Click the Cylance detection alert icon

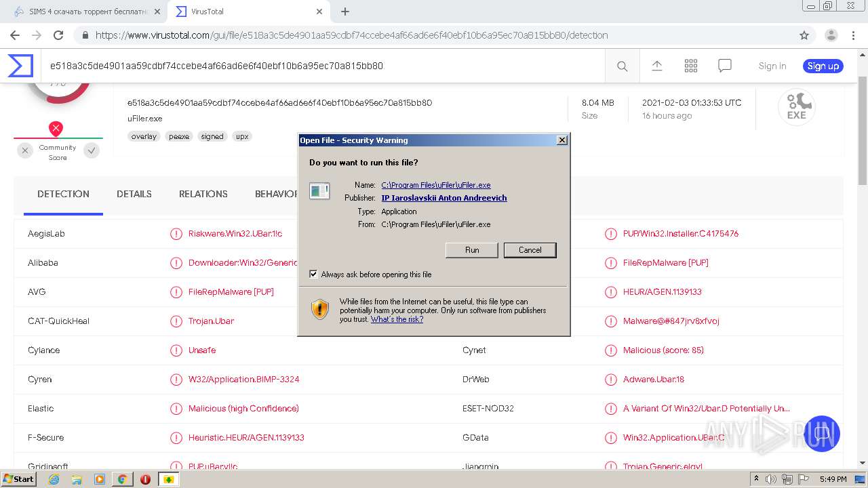[176, 350]
